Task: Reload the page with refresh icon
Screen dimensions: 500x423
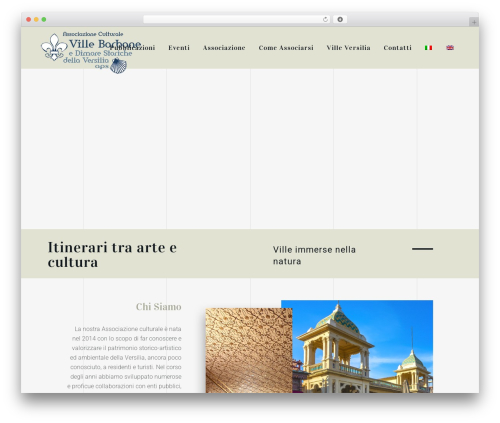Action: click(x=325, y=20)
